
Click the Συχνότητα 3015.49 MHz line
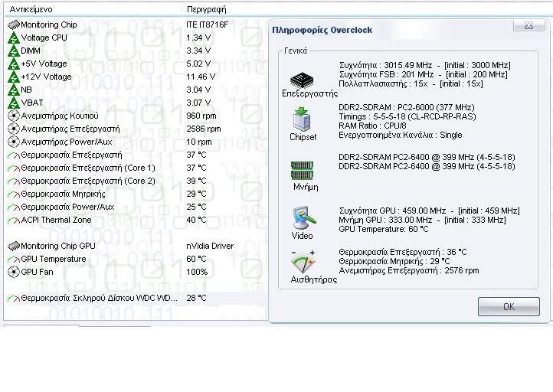tap(424, 65)
